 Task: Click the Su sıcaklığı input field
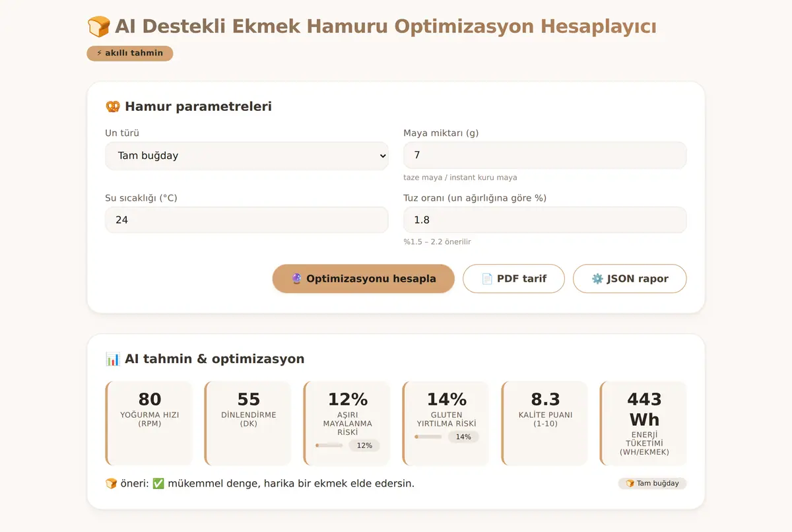click(x=247, y=220)
